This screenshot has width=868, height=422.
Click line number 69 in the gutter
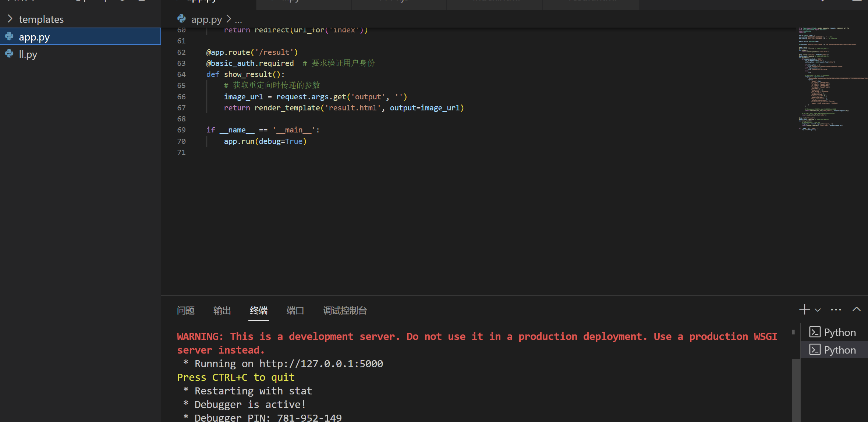(181, 130)
